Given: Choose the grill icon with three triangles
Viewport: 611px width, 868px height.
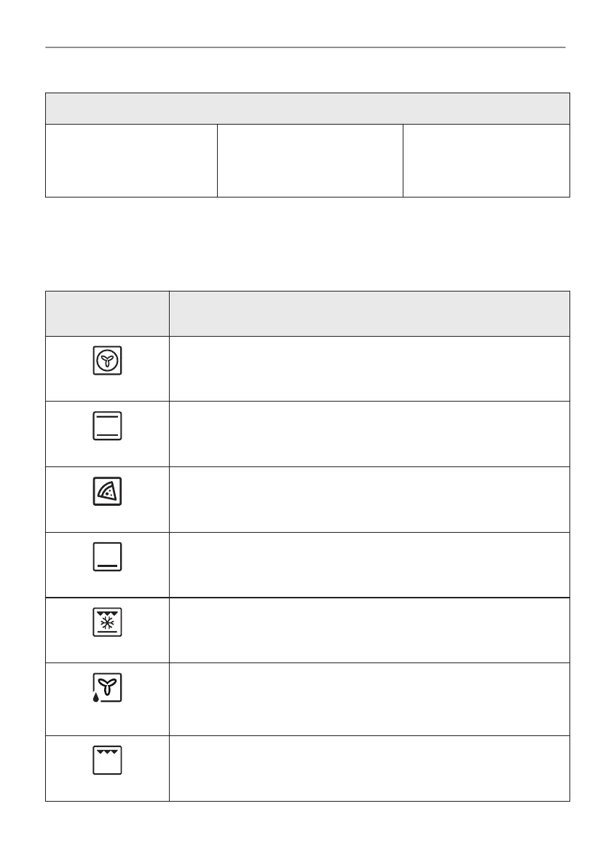Looking at the screenshot, I should coord(107,760).
